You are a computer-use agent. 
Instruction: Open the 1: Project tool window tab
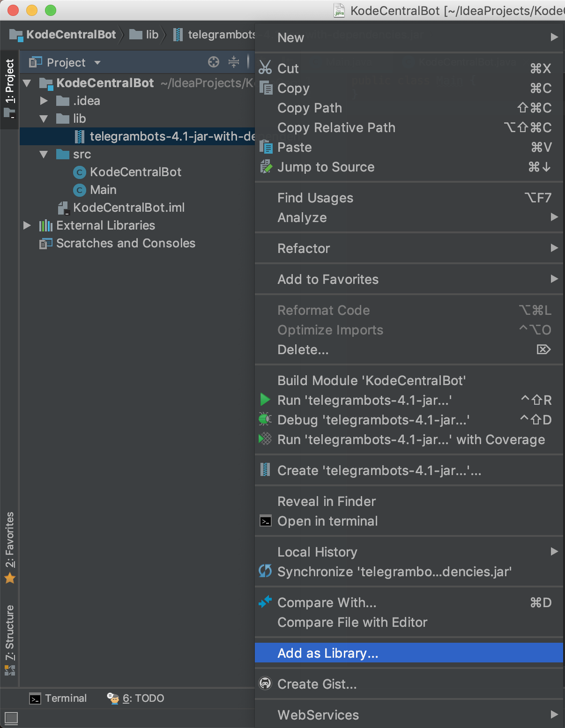click(9, 89)
